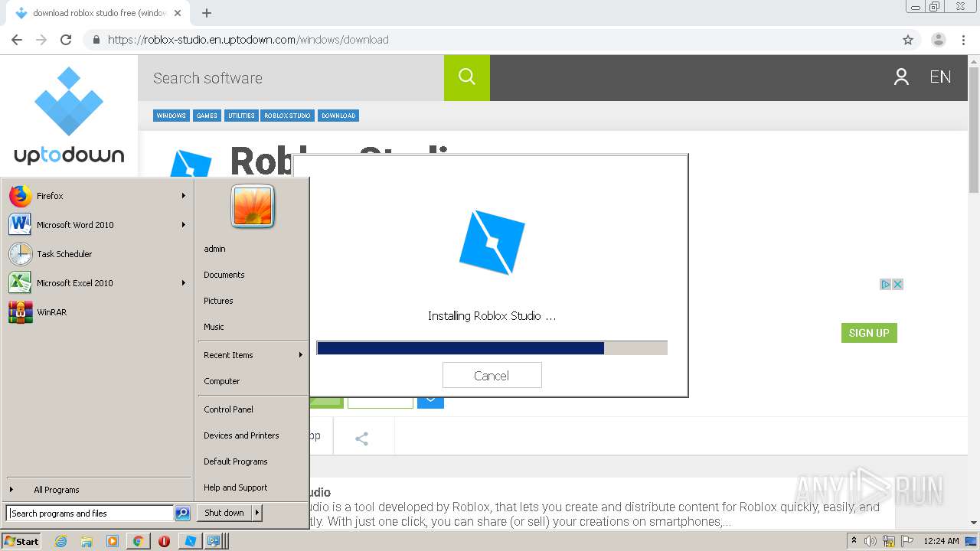
Task: Click the green search magnifier button
Action: (x=467, y=77)
